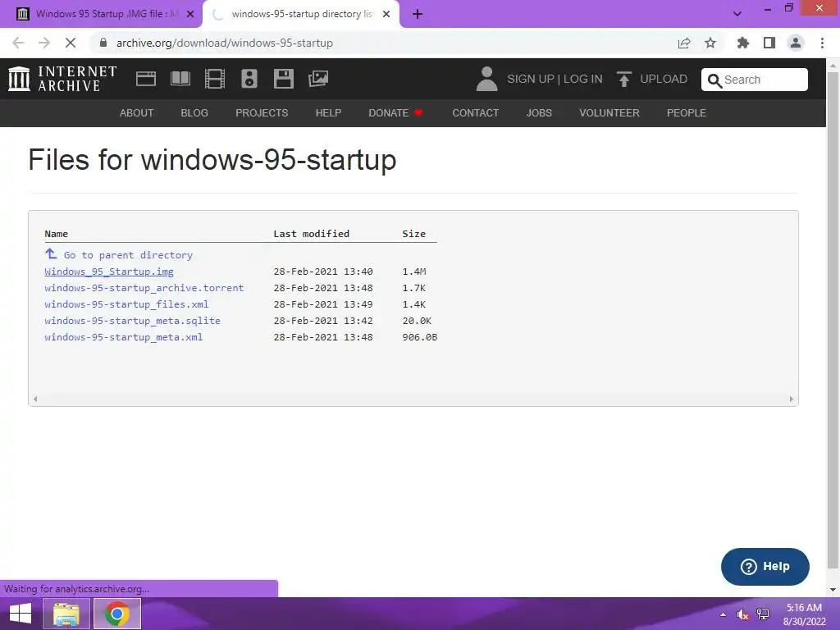Image resolution: width=840 pixels, height=630 pixels.
Task: Open the BLOG menu item
Action: tap(194, 113)
